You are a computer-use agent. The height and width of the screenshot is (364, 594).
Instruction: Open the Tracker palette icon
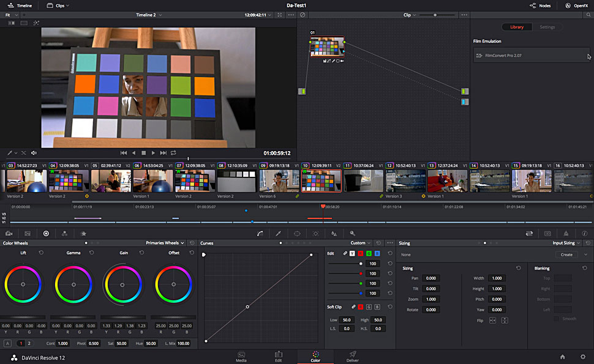(x=315, y=233)
